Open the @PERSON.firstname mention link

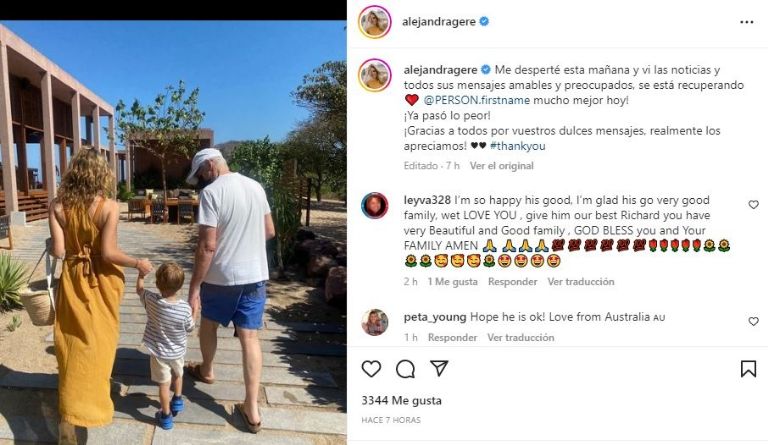[x=477, y=100]
